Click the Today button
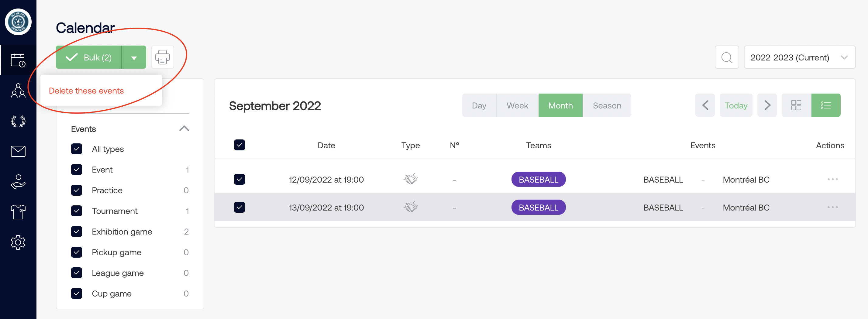 click(735, 105)
